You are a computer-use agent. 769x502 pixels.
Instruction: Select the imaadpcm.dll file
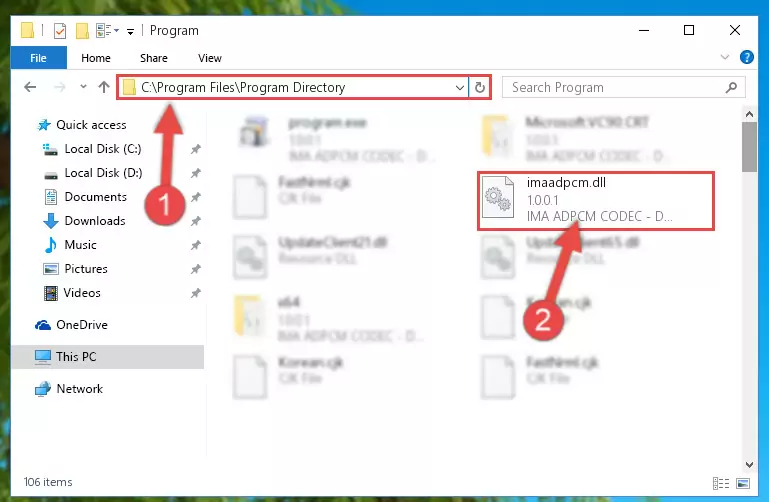596,201
